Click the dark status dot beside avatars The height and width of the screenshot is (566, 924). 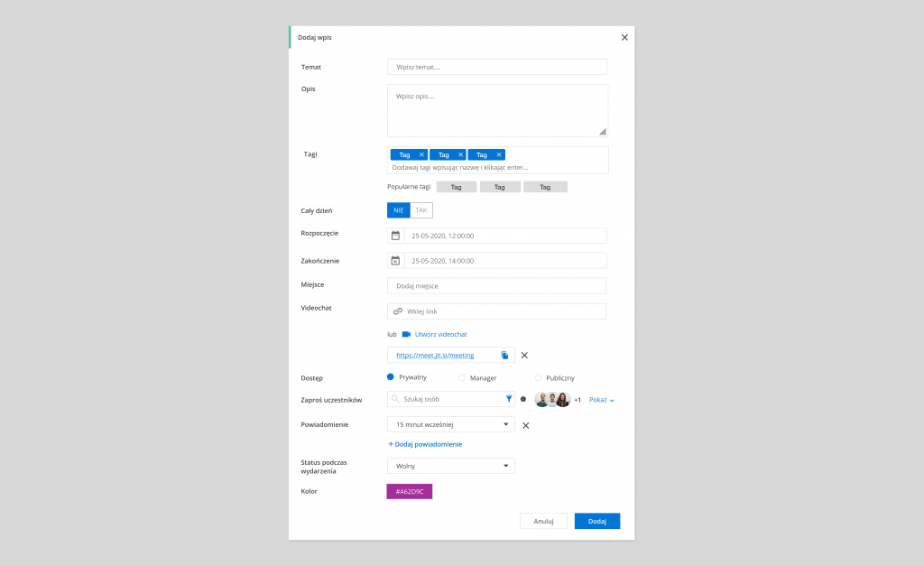tap(523, 399)
